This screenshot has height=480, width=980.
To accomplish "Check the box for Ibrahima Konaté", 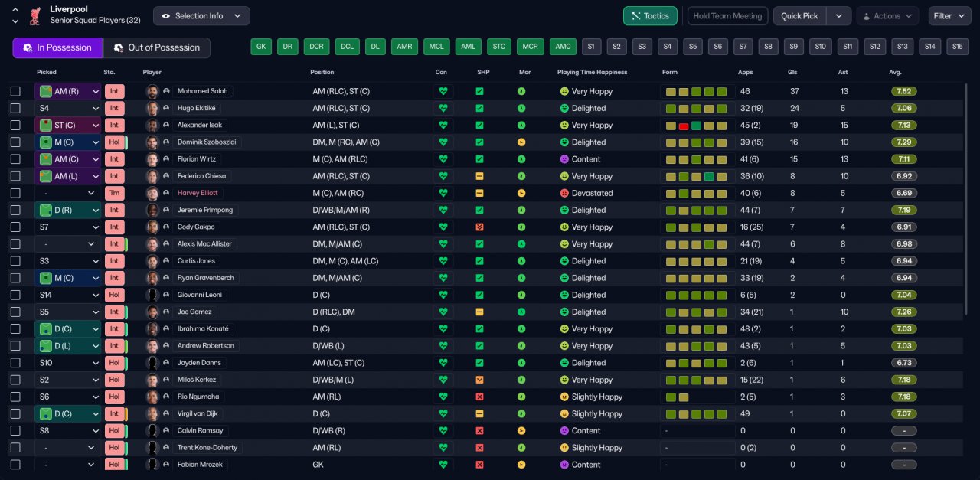I will [15, 329].
